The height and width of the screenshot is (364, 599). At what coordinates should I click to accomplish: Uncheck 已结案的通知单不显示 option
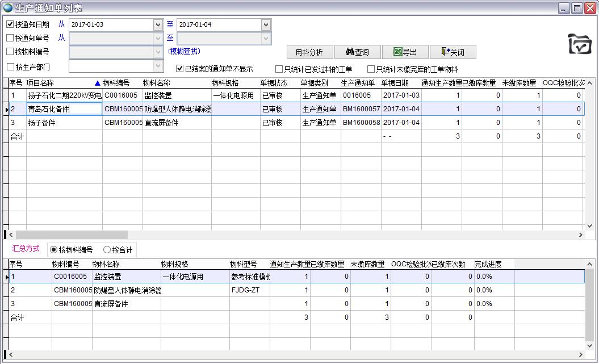click(x=180, y=69)
